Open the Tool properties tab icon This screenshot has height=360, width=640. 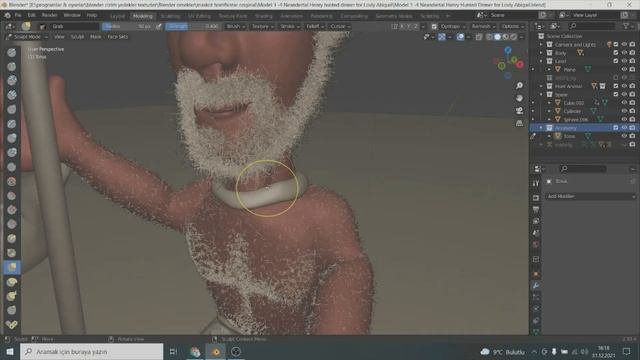coord(536,183)
